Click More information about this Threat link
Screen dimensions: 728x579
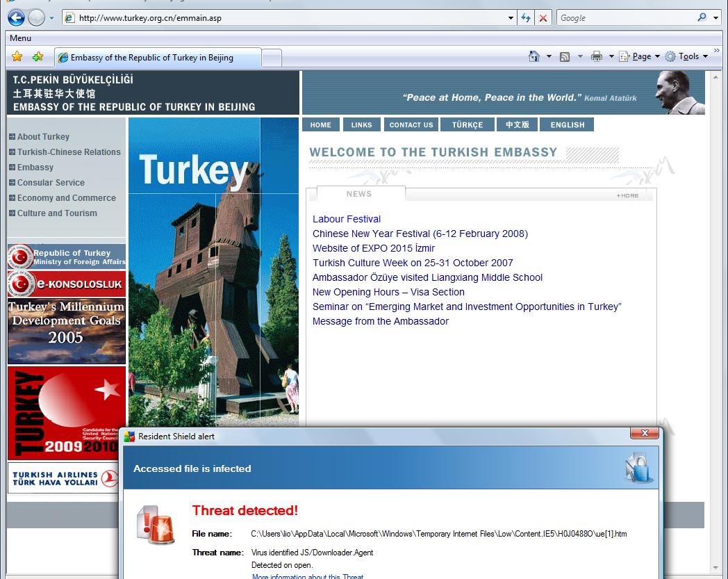[308, 576]
